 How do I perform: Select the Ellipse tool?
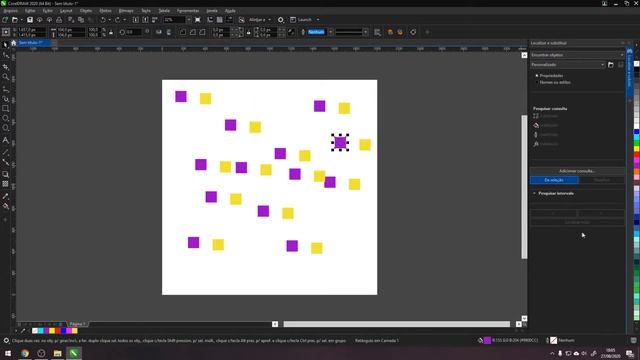[5, 118]
